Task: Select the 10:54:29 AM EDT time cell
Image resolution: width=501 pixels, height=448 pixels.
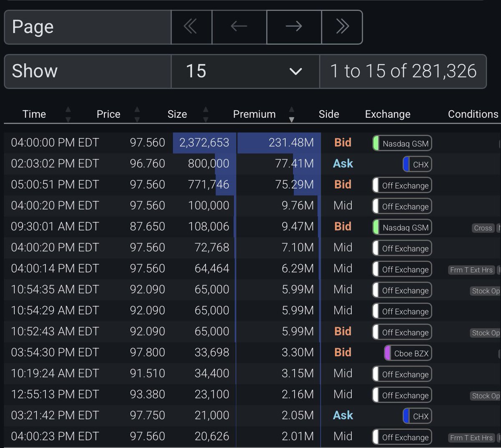Action: [x=55, y=311]
